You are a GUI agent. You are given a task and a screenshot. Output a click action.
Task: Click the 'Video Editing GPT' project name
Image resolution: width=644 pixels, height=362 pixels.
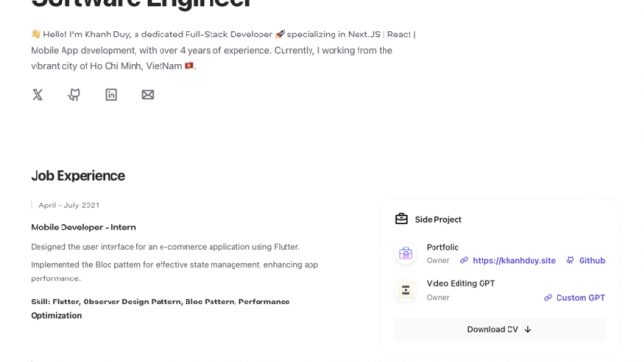point(460,283)
